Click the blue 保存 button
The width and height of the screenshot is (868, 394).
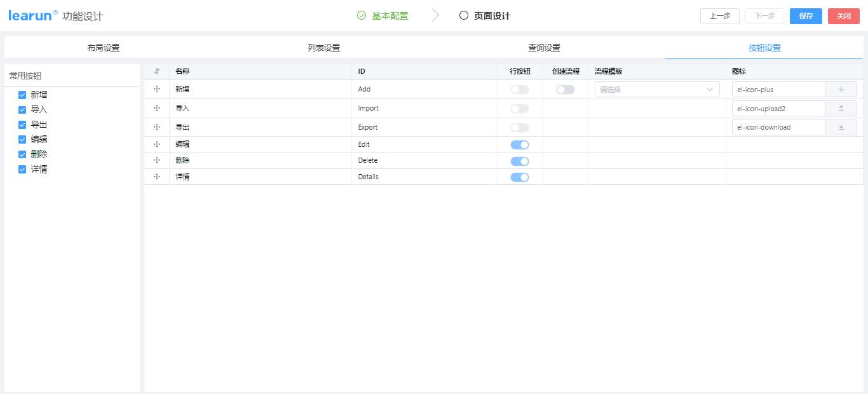(x=805, y=16)
